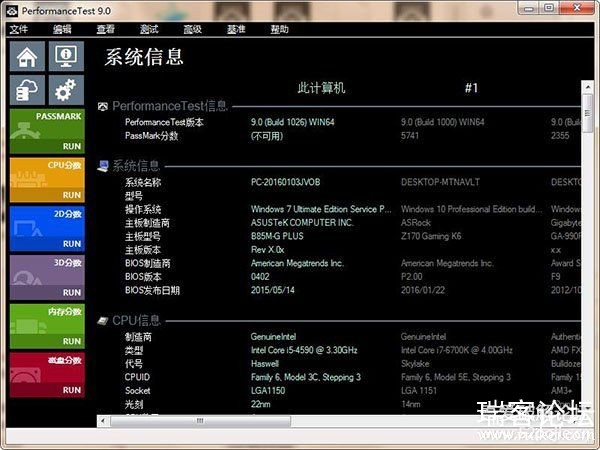Screen dimensions: 600x450
Task: Click the Haswell codename value
Action: pos(265,364)
